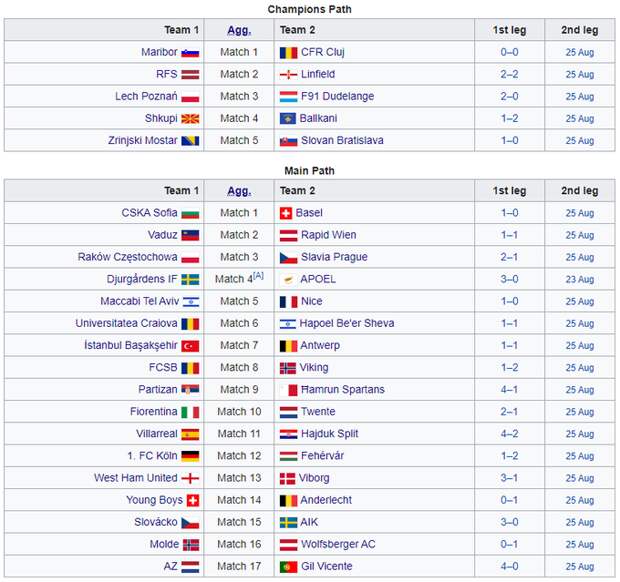This screenshot has height=582, width=620.
Task: Click the Denmark flag beside Viborg
Action: [x=287, y=479]
